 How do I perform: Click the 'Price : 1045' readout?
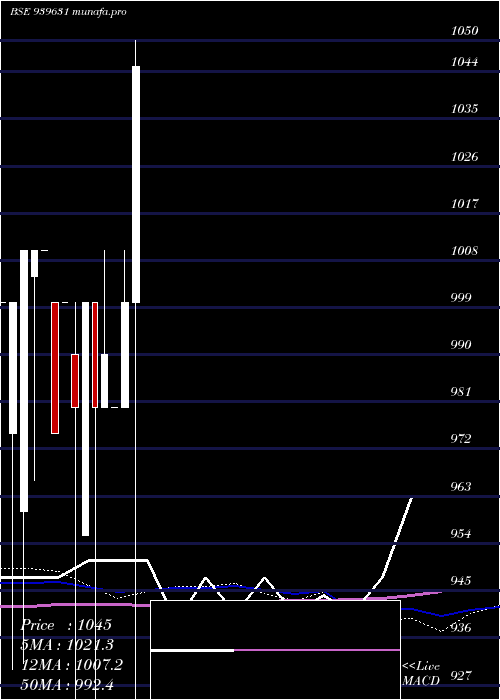coord(66,625)
